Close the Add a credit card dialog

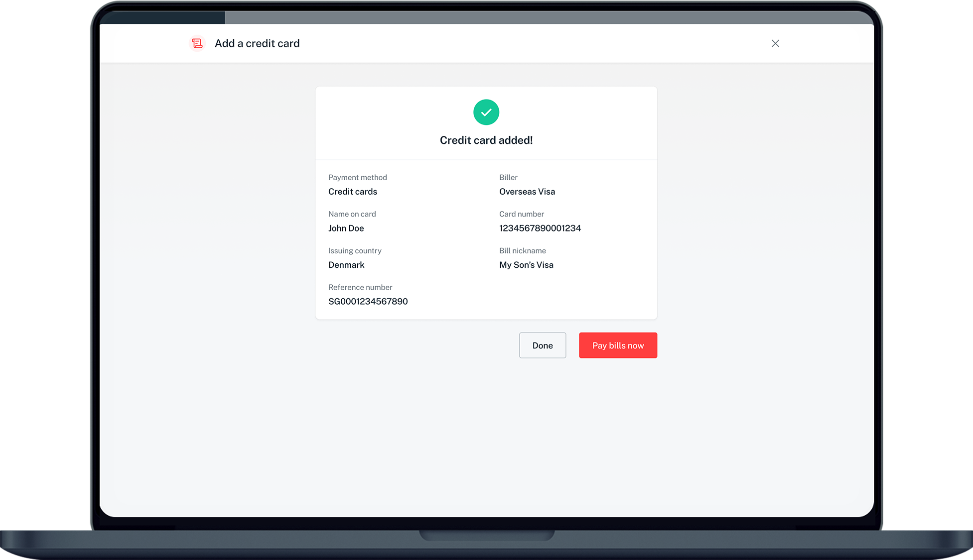click(x=775, y=43)
